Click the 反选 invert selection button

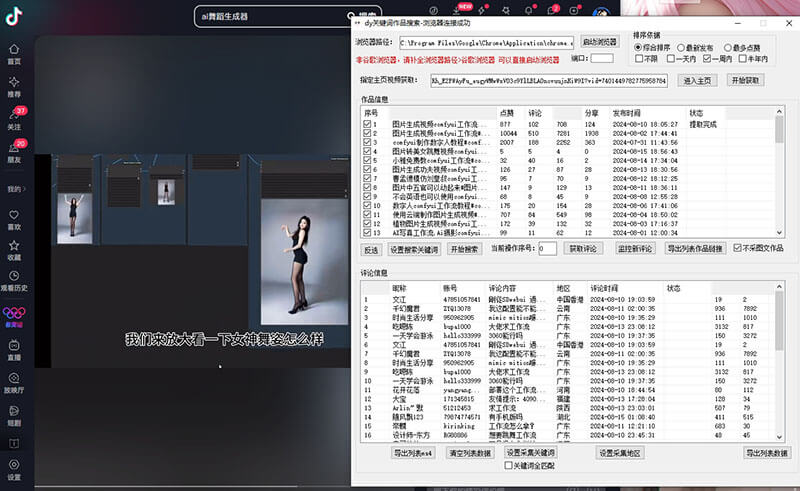click(x=371, y=250)
